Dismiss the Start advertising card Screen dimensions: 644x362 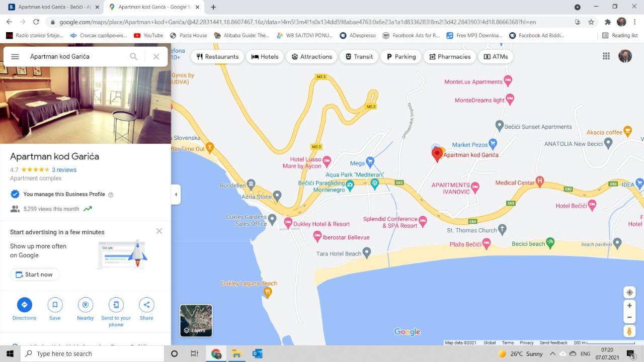159,231
